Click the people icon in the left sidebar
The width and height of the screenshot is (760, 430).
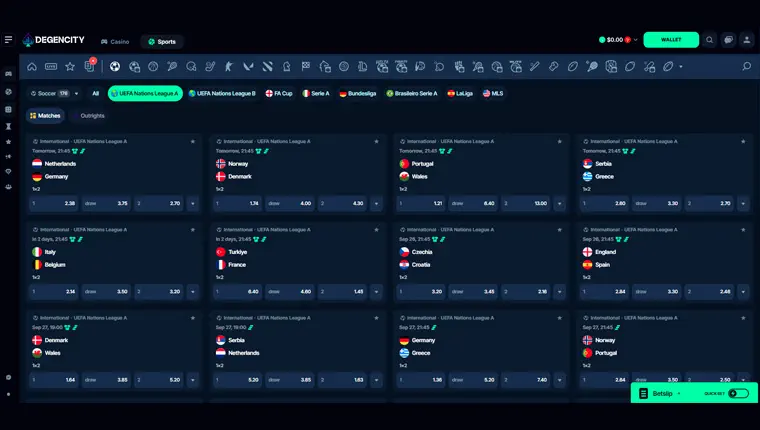pyautogui.click(x=8, y=187)
